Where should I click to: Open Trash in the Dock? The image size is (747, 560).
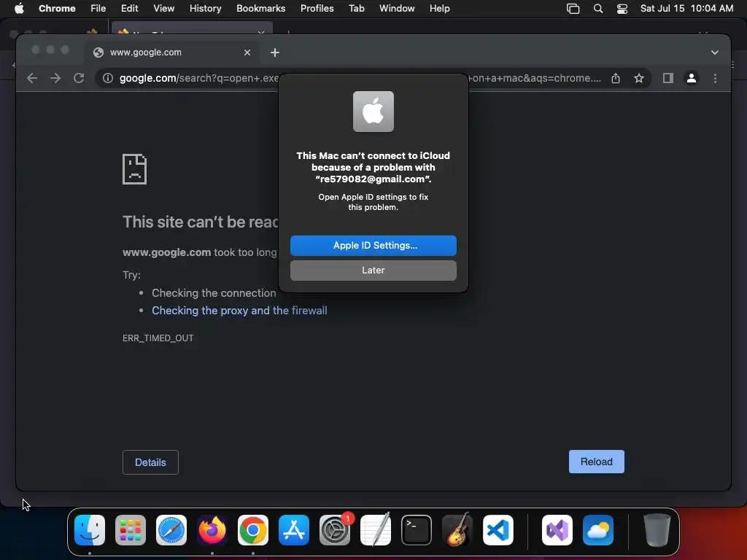(x=657, y=530)
